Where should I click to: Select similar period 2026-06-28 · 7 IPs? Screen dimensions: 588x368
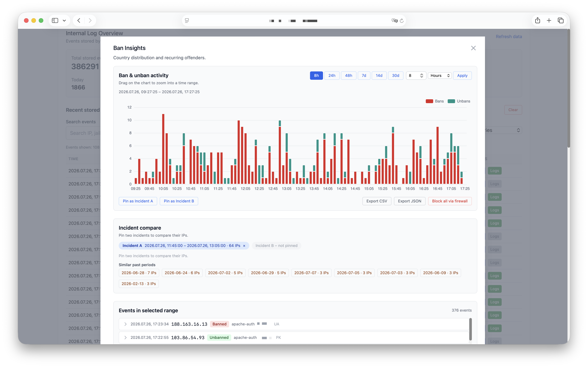click(x=139, y=273)
